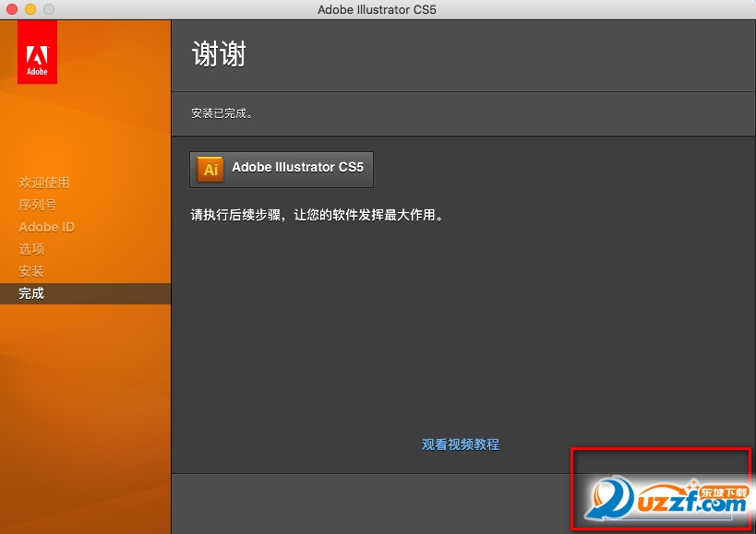The image size is (756, 534).
Task: Click the orange Ai product icon
Action: click(x=210, y=169)
